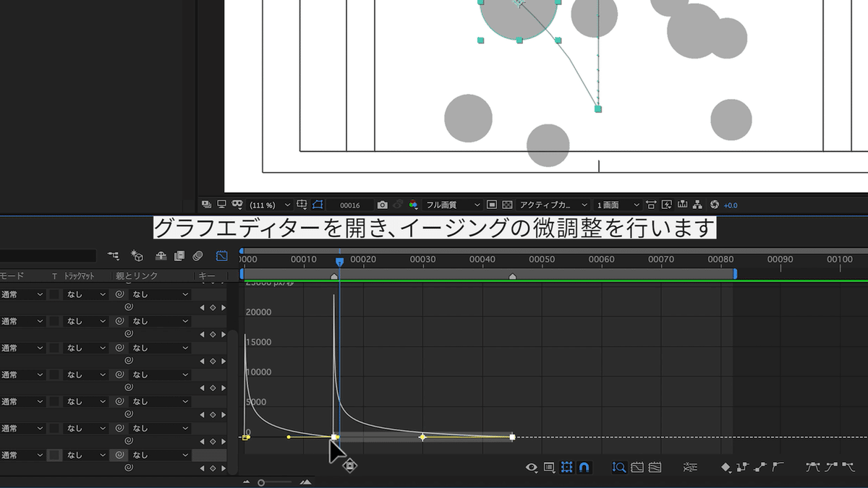
Task: Convert selected keyframes to Auto Bezier
Action: (x=778, y=468)
